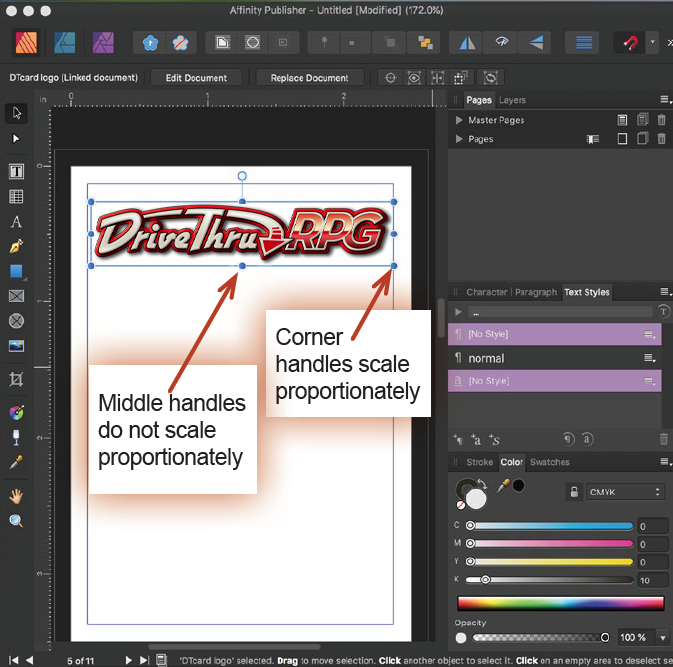
Task: Select the Table tool
Action: pyautogui.click(x=16, y=197)
